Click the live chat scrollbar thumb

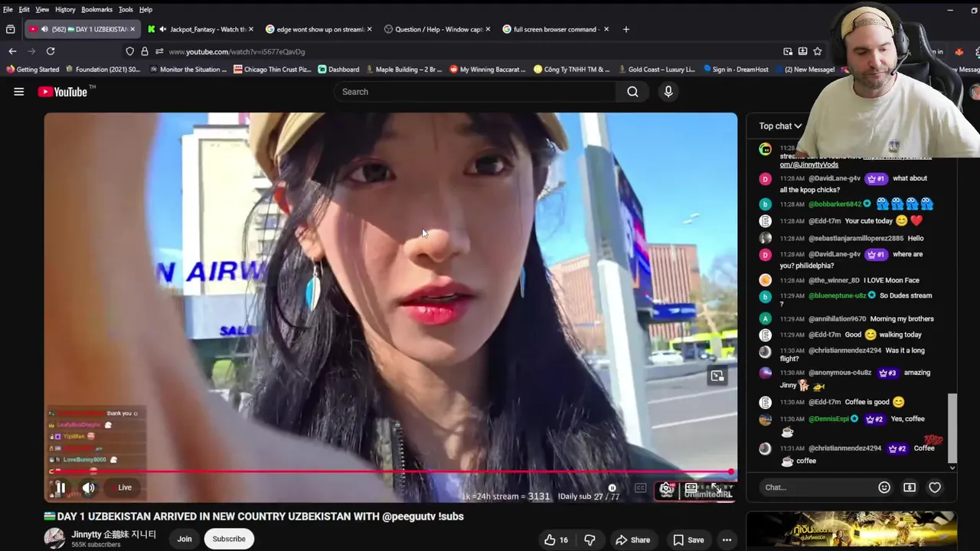(952, 429)
